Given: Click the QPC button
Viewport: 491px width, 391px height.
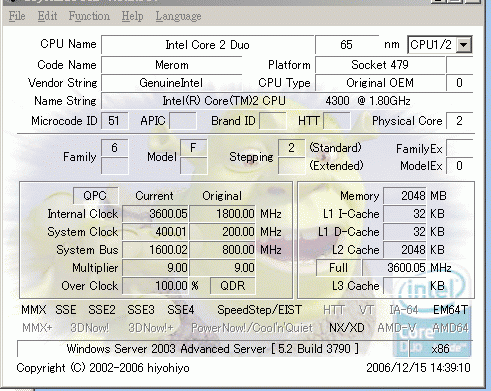Looking at the screenshot, I should pos(95,195).
